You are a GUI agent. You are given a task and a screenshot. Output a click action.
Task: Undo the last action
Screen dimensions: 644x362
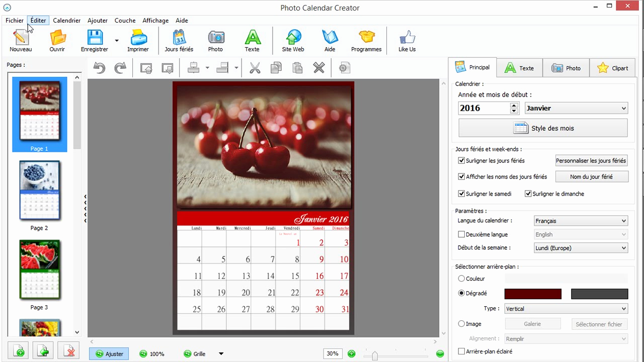(x=100, y=68)
